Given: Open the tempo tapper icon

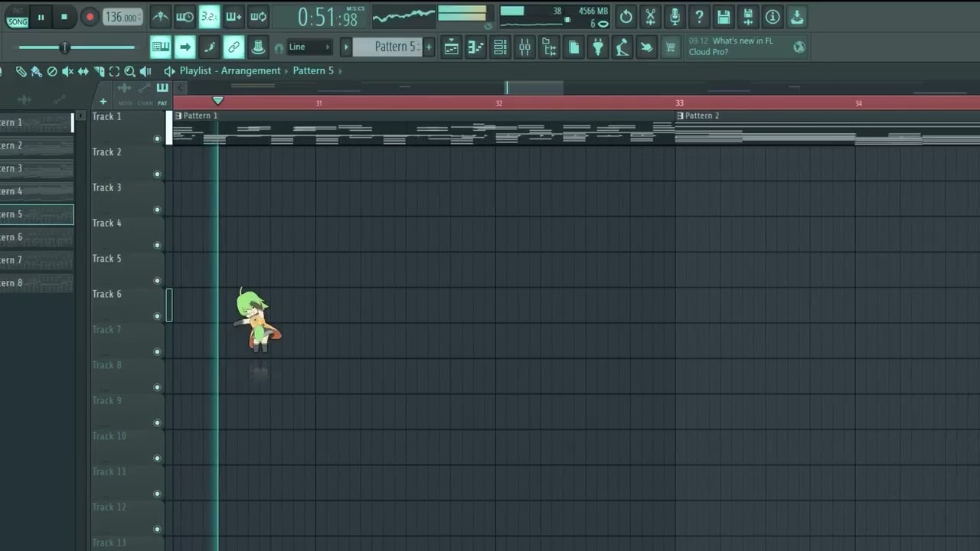Looking at the screenshot, I should 622,47.
